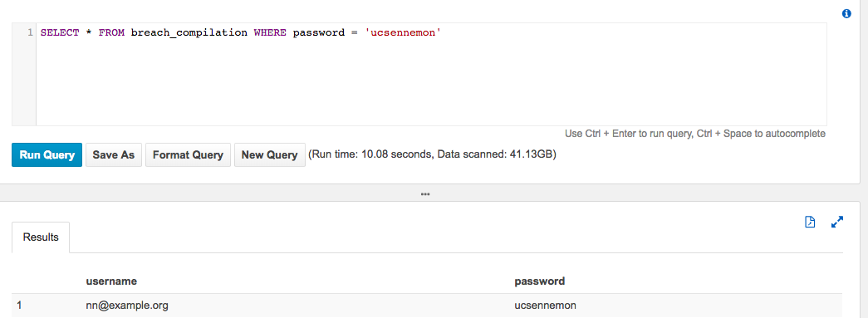
Task: Click line number 1 in editor gutter
Action: pos(31,32)
